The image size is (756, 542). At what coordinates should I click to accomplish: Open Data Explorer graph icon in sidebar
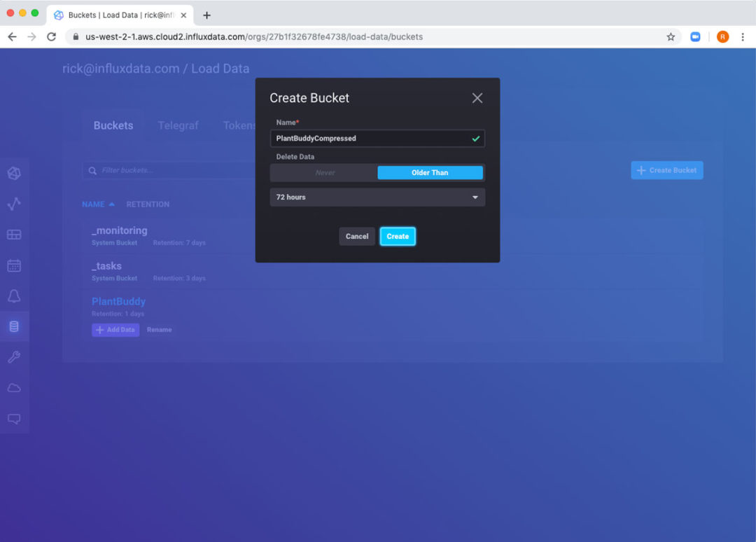14,204
